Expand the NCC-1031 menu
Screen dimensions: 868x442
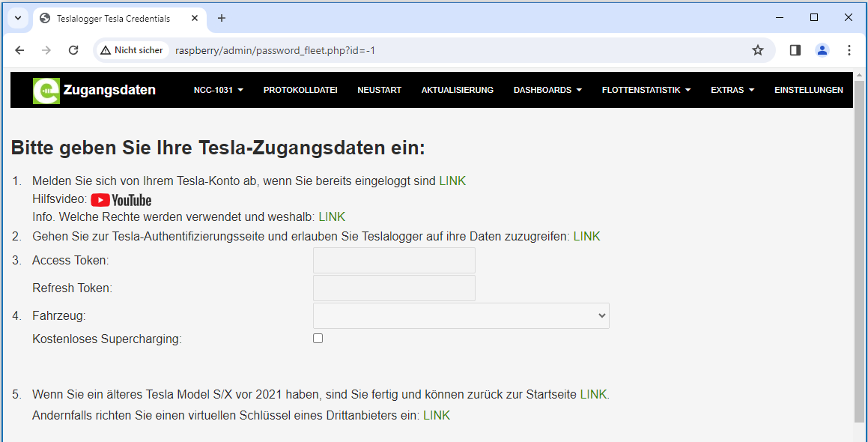[218, 90]
